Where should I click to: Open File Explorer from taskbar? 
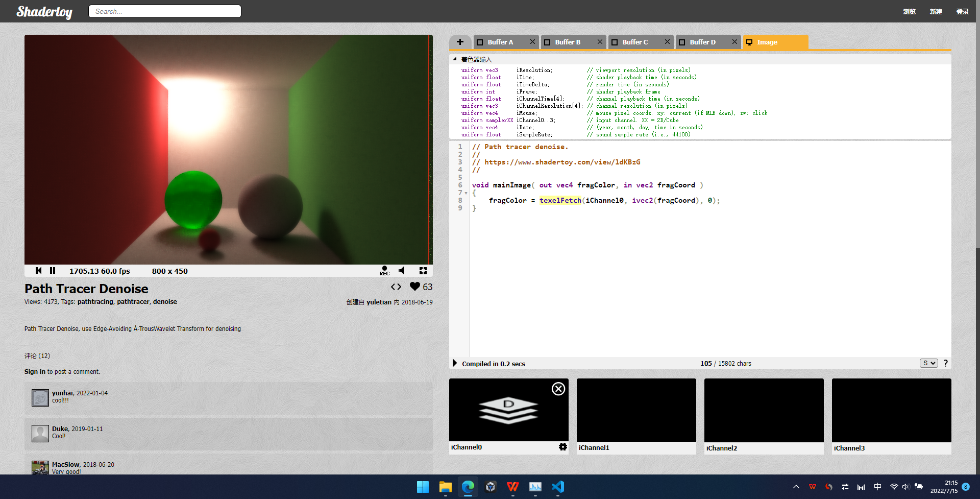[x=445, y=487]
